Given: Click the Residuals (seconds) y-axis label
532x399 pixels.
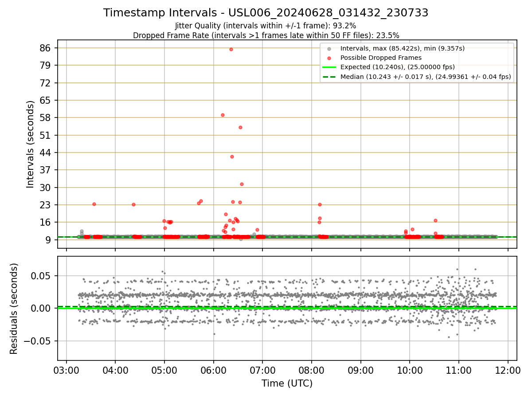Looking at the screenshot, I should point(14,308).
